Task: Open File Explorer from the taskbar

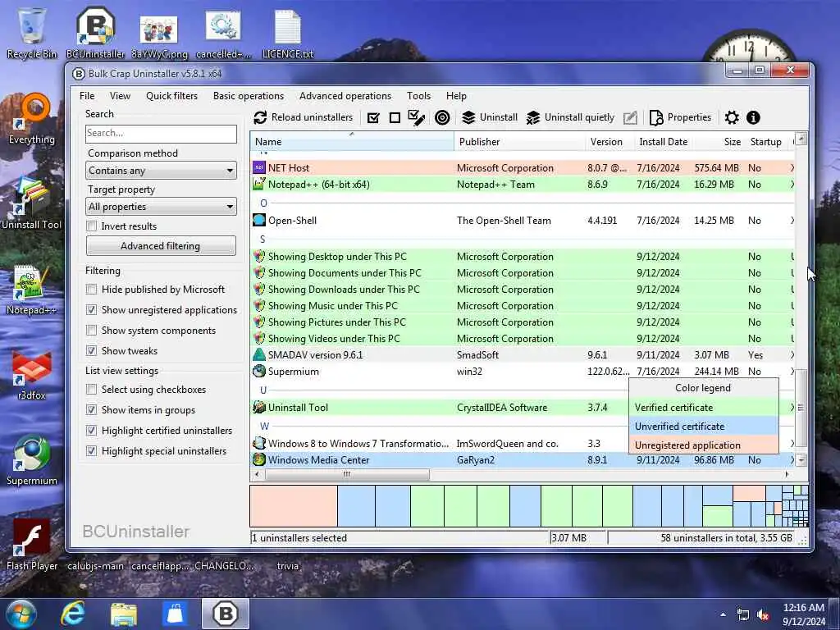Action: (x=124, y=614)
